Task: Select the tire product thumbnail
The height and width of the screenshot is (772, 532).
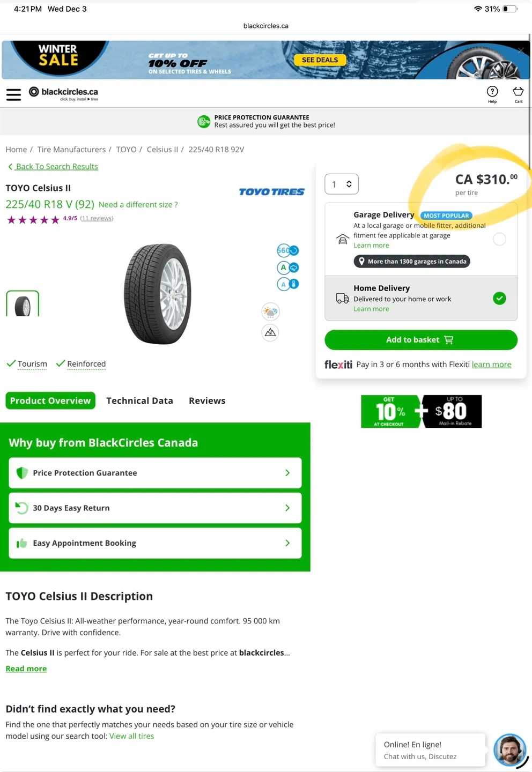Action: pos(23,304)
